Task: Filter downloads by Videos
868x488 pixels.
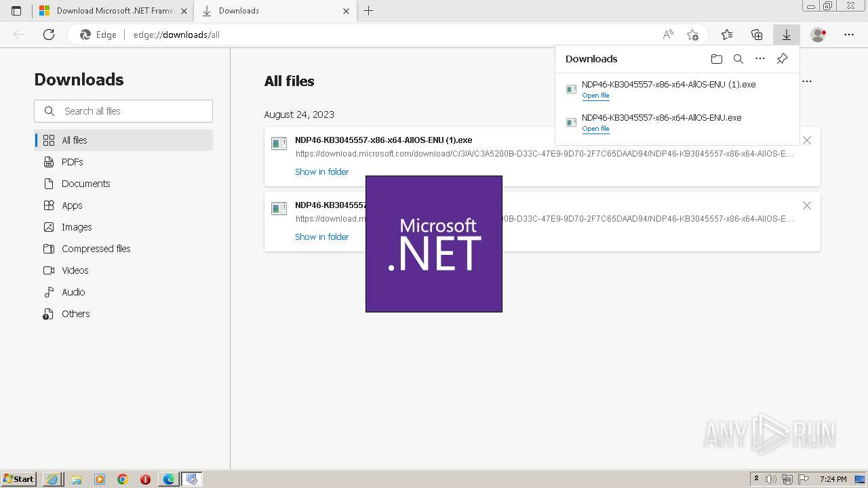Action: pos(123,270)
